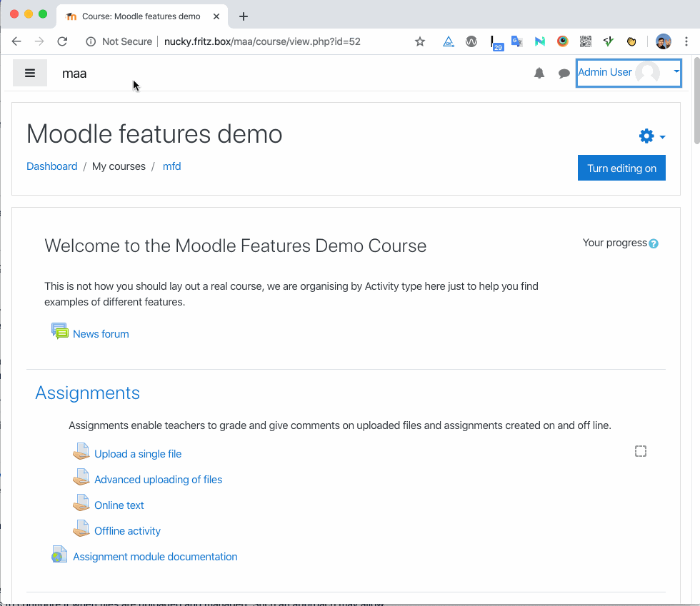
Task: Click the Advanced uploading of files icon
Action: [x=81, y=477]
